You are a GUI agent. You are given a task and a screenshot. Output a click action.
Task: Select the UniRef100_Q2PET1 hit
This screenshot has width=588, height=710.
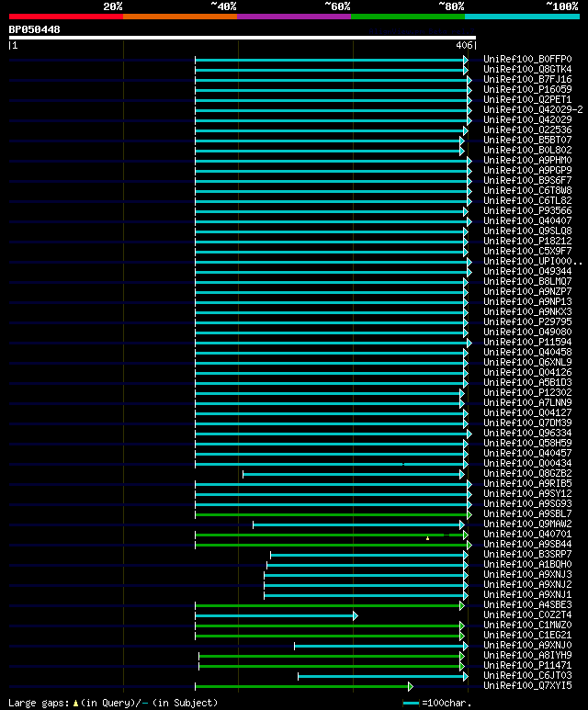click(x=527, y=99)
